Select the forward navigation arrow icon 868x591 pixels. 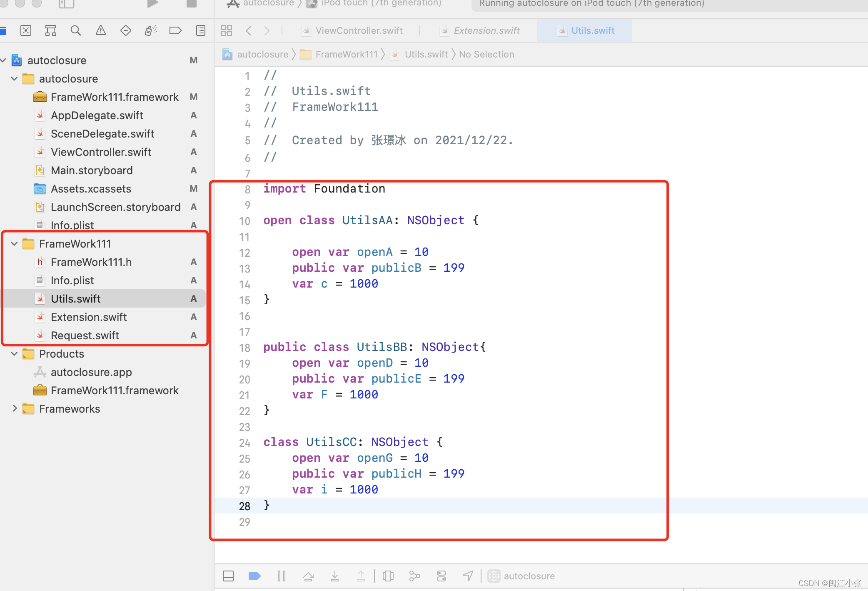(x=268, y=30)
